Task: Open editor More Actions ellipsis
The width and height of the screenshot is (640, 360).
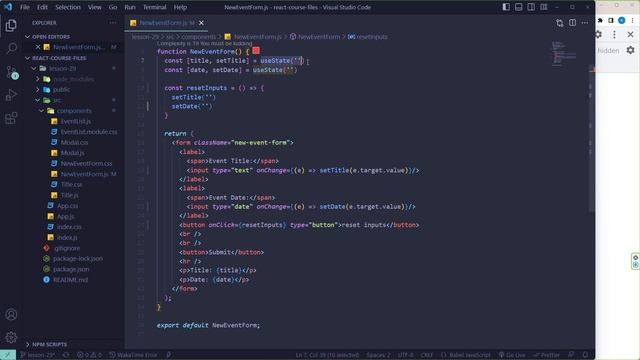Action: 585,23
